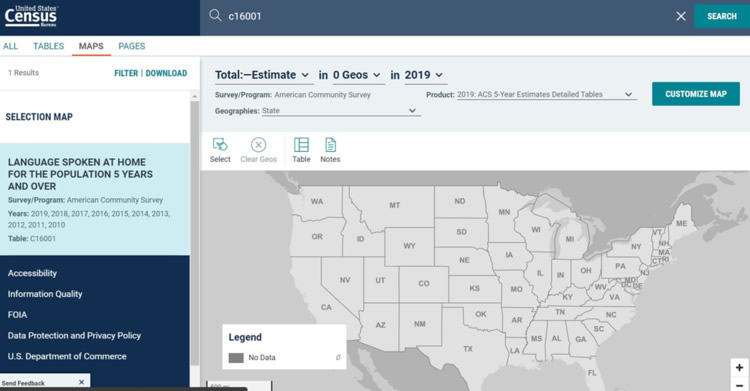Open U.S. Department of Commerce link
The width and height of the screenshot is (750, 391).
[x=67, y=357]
